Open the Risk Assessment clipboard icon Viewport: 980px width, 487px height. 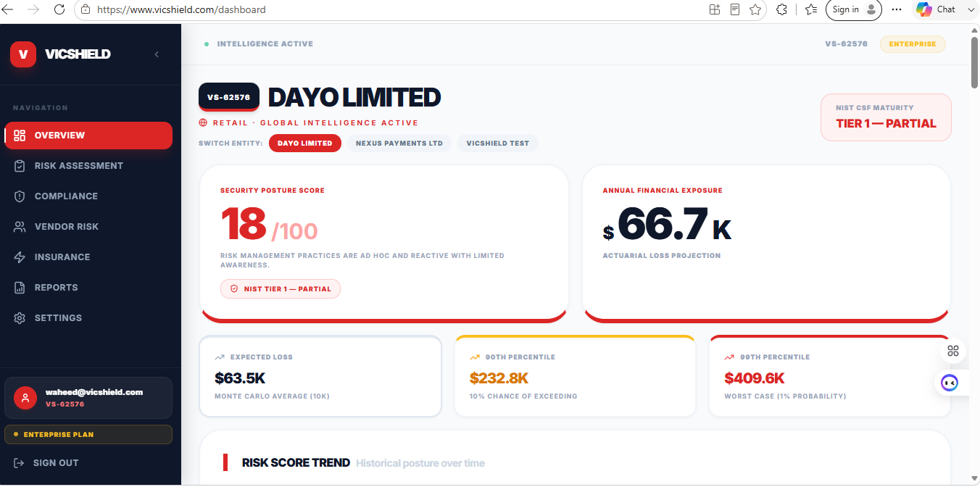pyautogui.click(x=20, y=166)
